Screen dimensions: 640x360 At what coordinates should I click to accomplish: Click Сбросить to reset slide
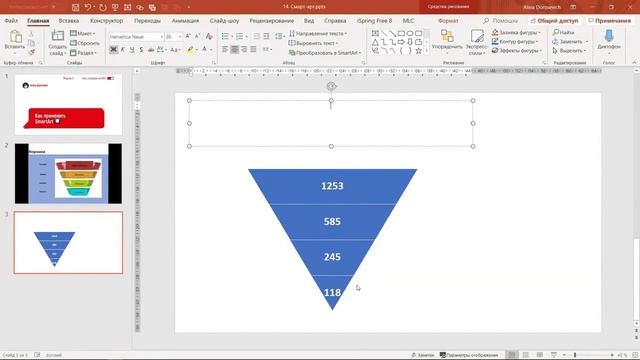coord(85,43)
